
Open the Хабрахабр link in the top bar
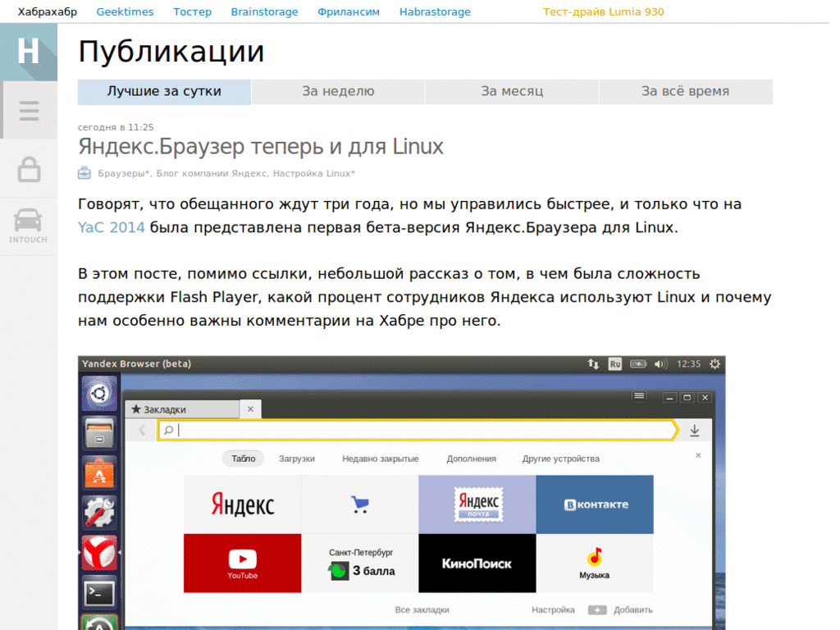coord(47,11)
